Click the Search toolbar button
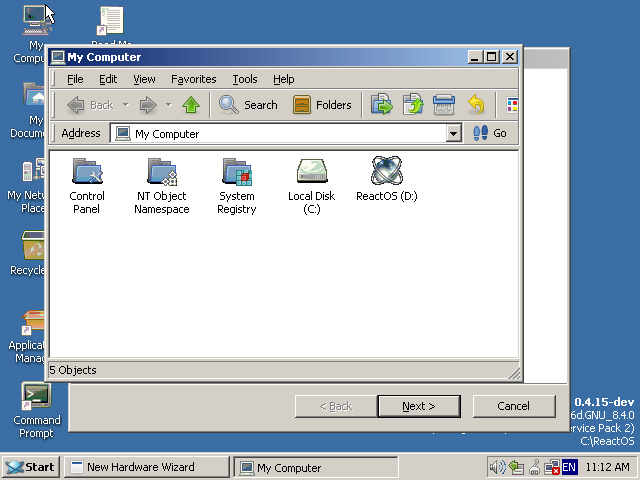This screenshot has width=640, height=480. [248, 105]
